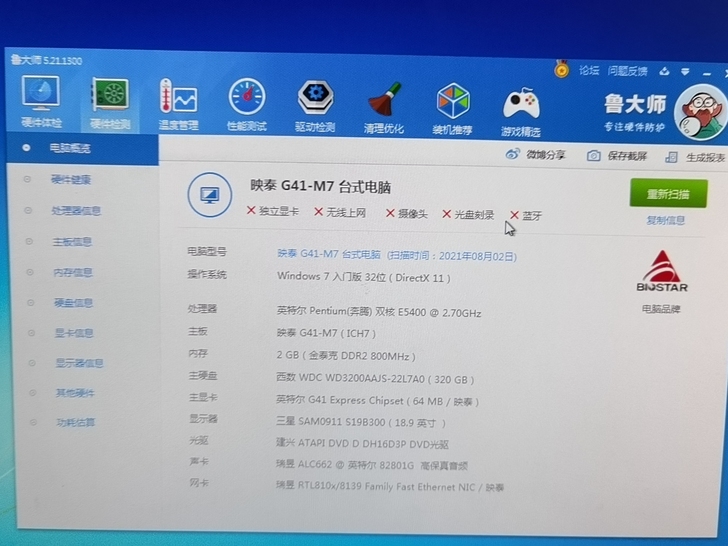Click the 独立显卡 status indicator

click(x=273, y=211)
